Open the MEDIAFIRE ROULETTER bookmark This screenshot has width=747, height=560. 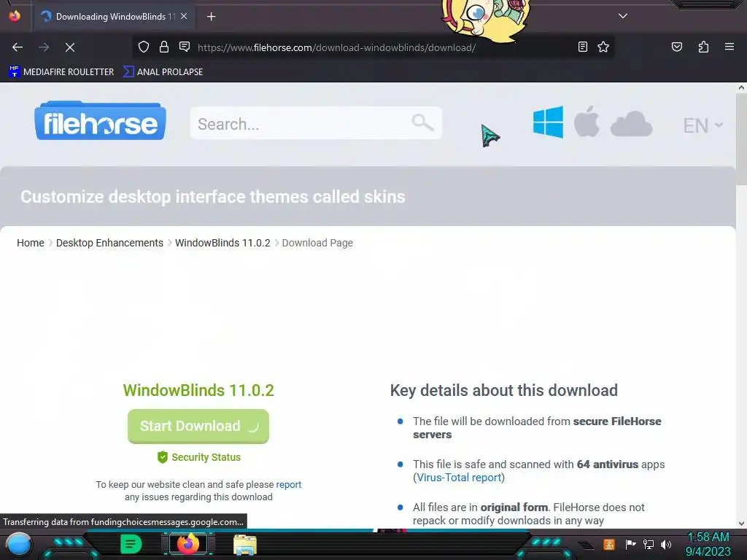(x=61, y=72)
